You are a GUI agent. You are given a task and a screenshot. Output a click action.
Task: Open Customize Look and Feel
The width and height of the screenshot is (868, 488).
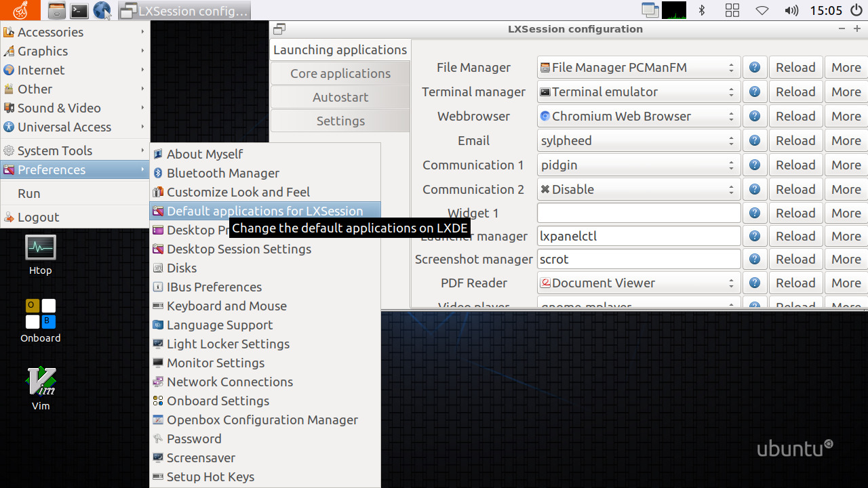(x=265, y=192)
